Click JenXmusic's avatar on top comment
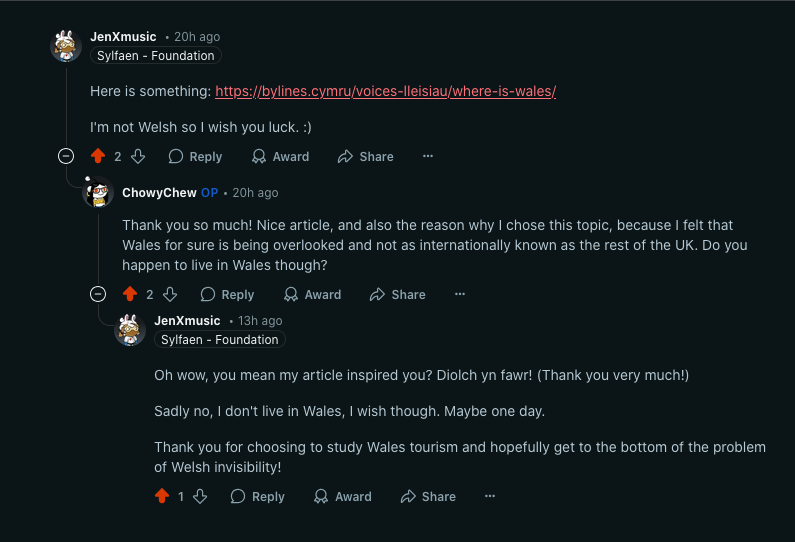Viewport: 795px width, 542px height. click(x=66, y=46)
